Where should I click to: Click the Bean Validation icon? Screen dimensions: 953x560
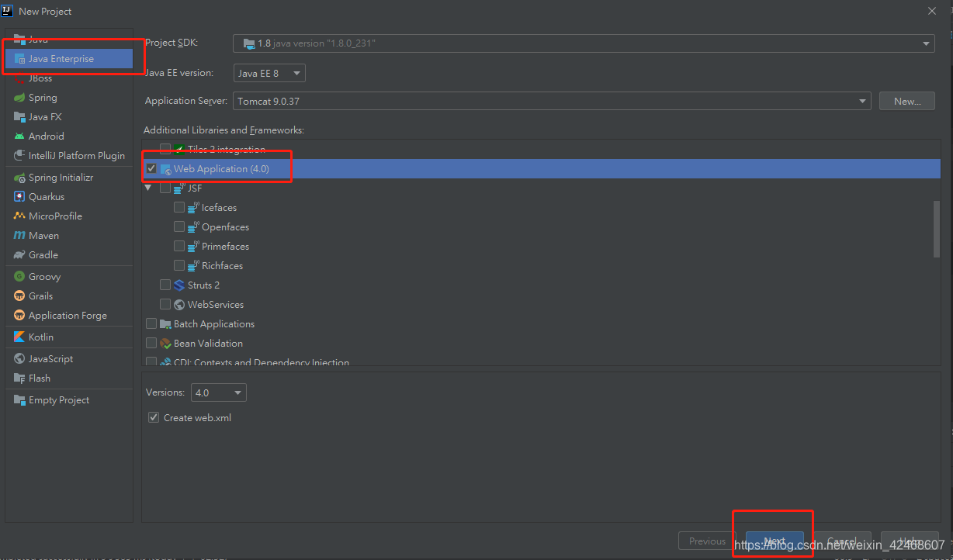pos(165,344)
